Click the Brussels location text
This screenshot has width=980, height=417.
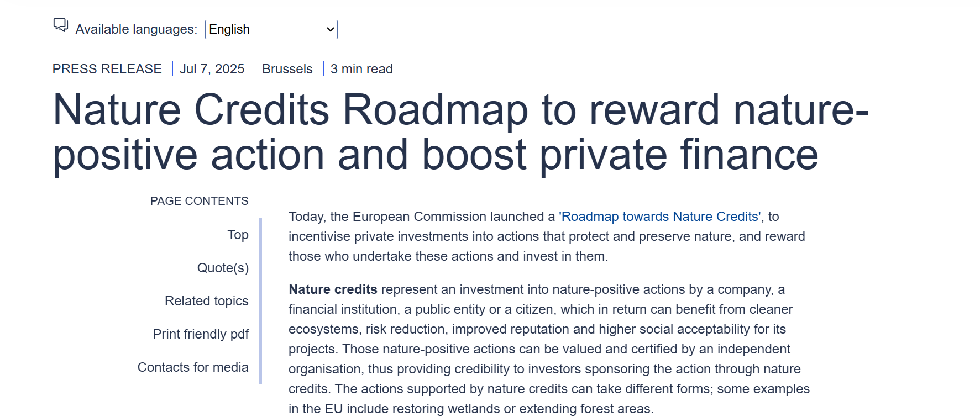(x=287, y=69)
